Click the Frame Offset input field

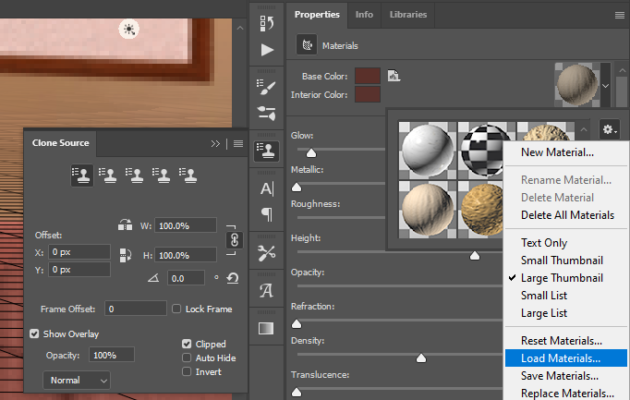(136, 309)
